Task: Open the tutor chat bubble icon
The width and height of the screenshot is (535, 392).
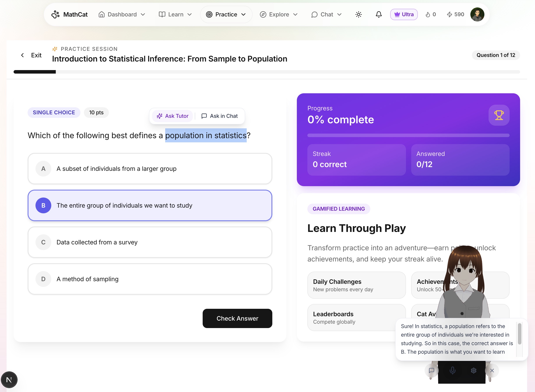Action: coord(431,370)
